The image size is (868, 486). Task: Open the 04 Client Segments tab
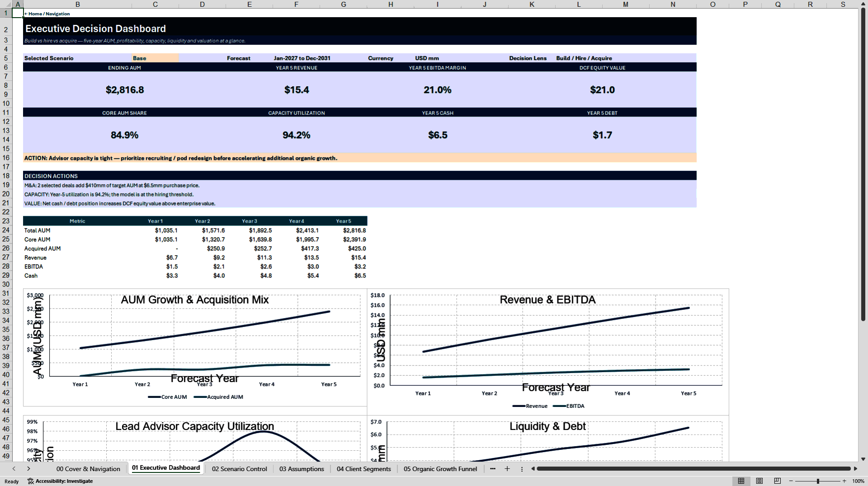(364, 469)
